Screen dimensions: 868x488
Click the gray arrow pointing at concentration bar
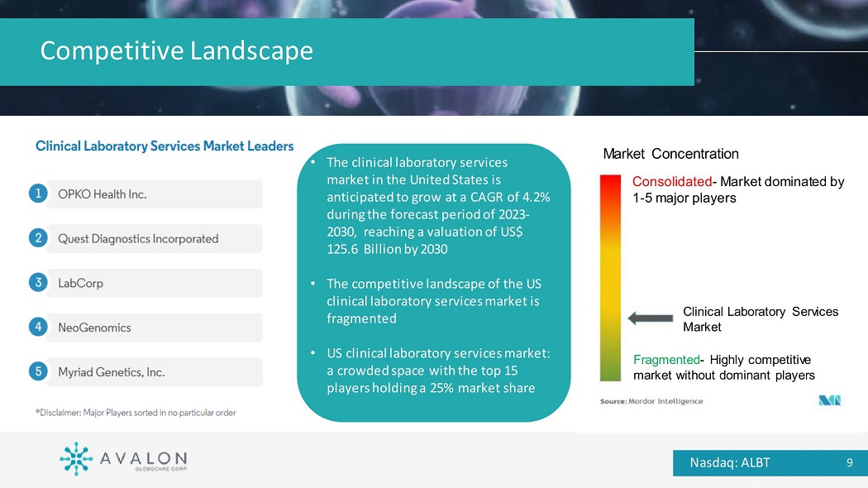click(x=651, y=318)
